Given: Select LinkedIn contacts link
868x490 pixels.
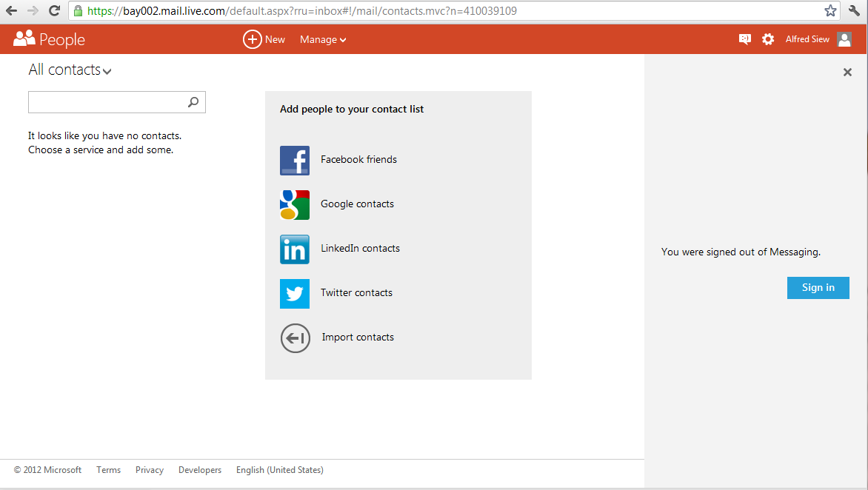Looking at the screenshot, I should click(x=360, y=248).
